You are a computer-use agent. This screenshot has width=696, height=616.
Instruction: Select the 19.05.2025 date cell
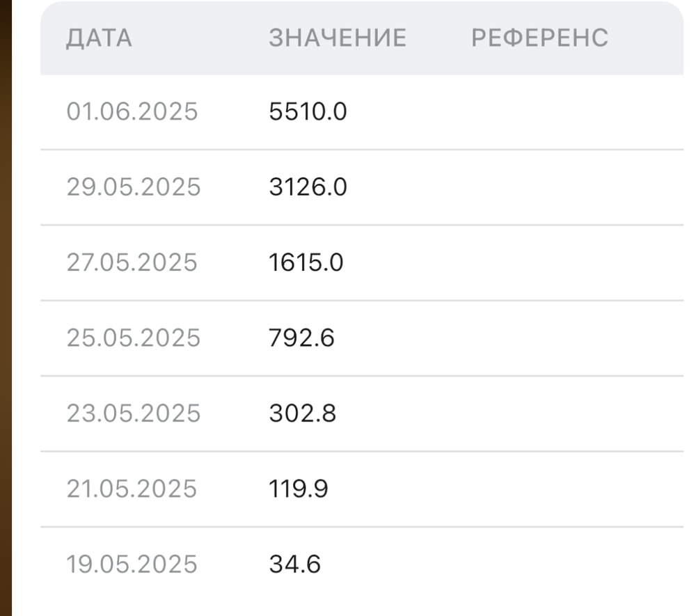132,564
